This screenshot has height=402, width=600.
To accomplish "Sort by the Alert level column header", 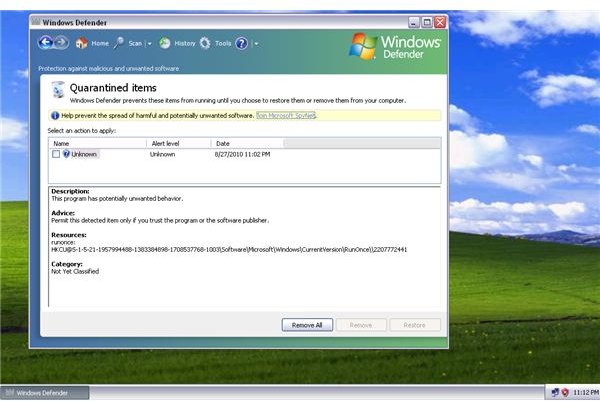I will pyautogui.click(x=178, y=143).
